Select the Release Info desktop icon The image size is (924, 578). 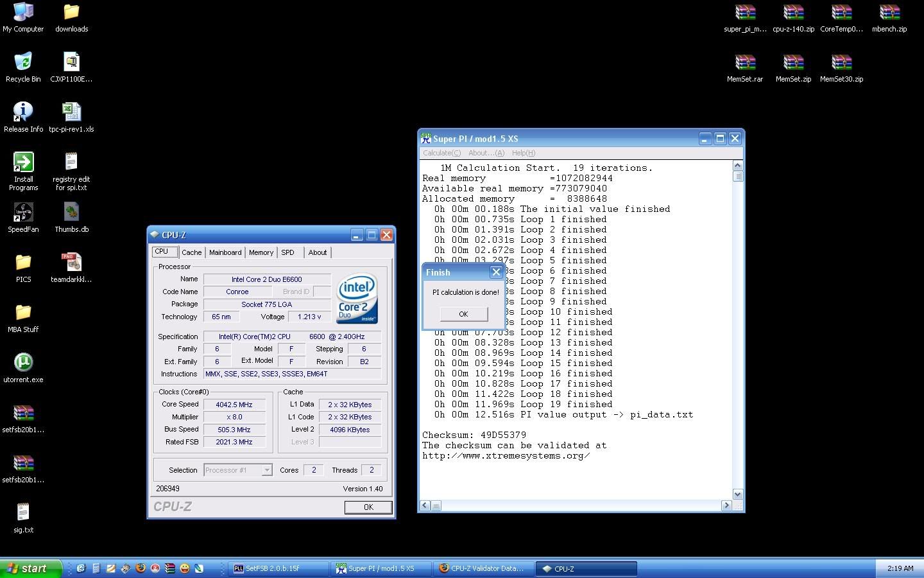[x=23, y=118]
